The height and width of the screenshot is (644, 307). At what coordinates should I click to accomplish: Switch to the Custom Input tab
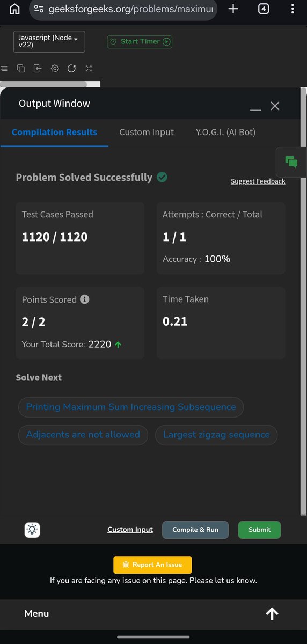pos(147,132)
